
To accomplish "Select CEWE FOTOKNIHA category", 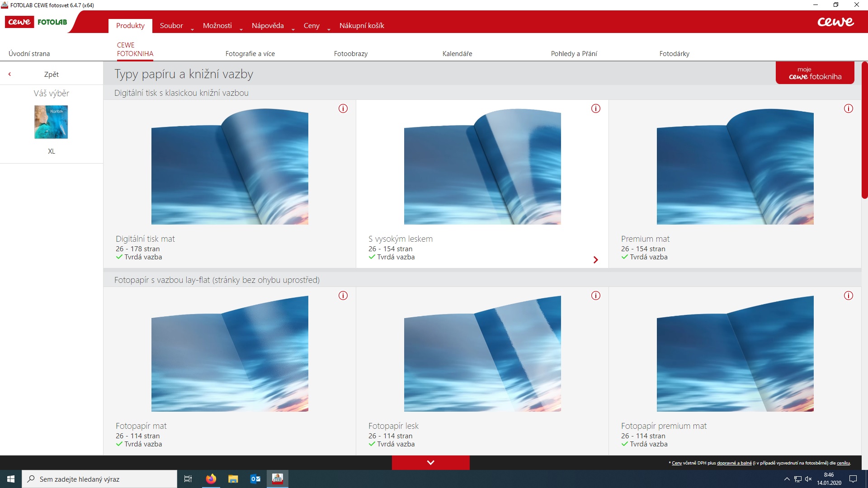I will [135, 49].
